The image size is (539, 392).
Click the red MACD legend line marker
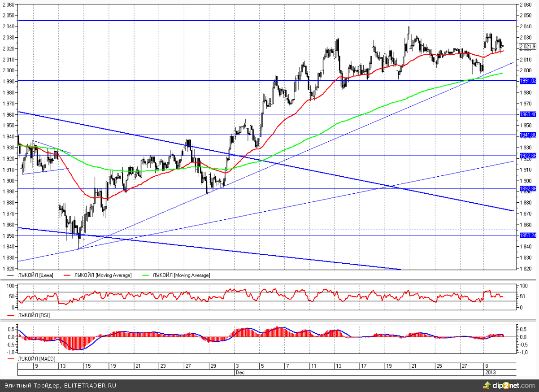(11, 359)
